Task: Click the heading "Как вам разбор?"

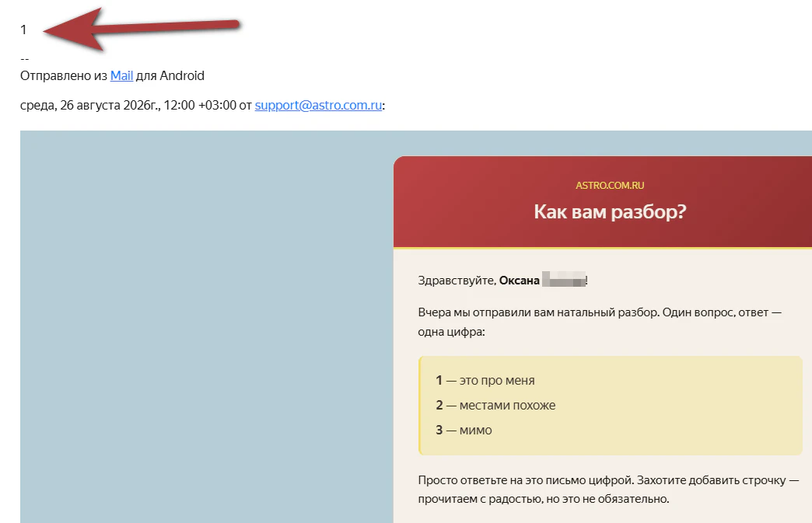Action: 610,211
